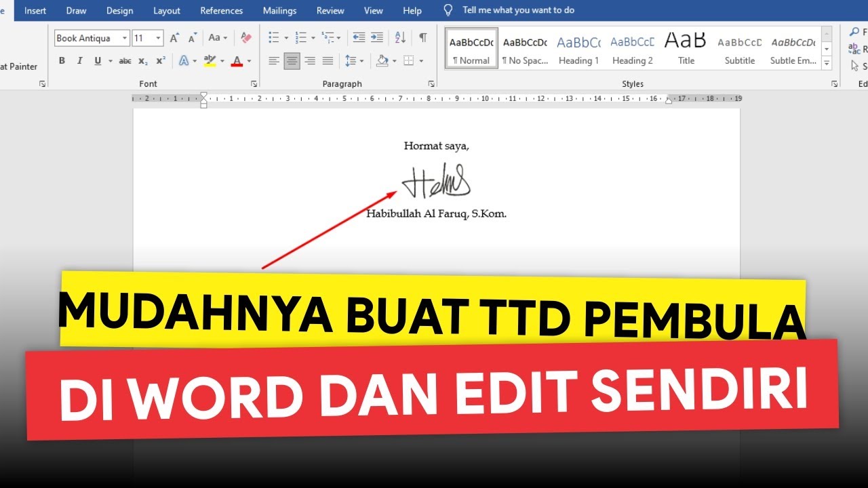Open the Styles pane launcher
Image resolution: width=868 pixels, height=488 pixels.
pyautogui.click(x=835, y=84)
